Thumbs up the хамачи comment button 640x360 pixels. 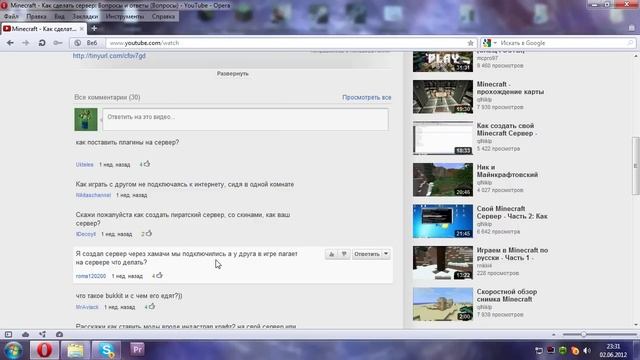pyautogui.click(x=331, y=254)
